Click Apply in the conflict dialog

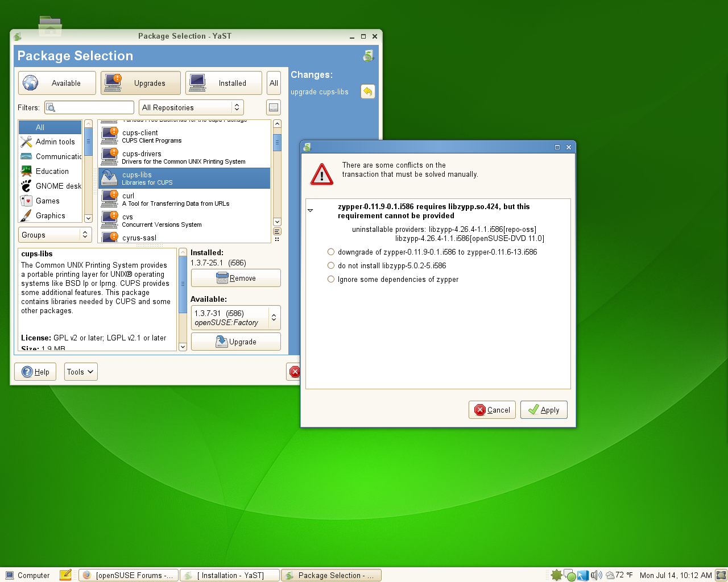(544, 410)
